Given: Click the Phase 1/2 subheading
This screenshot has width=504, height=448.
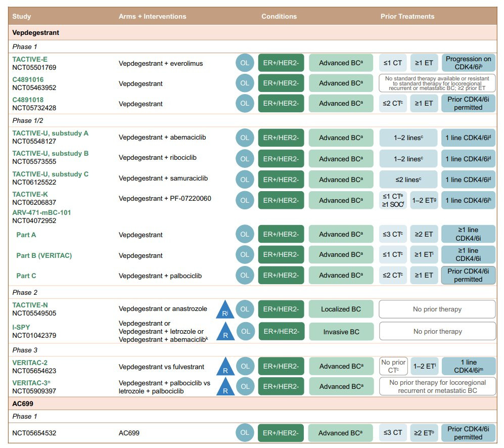Looking at the screenshot, I should point(28,121).
